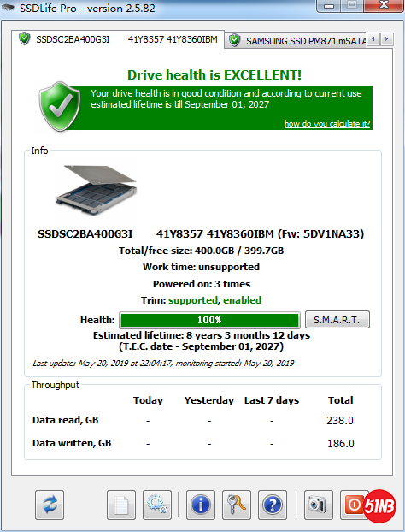Click the 'Data read, GB' row label

(x=66, y=420)
